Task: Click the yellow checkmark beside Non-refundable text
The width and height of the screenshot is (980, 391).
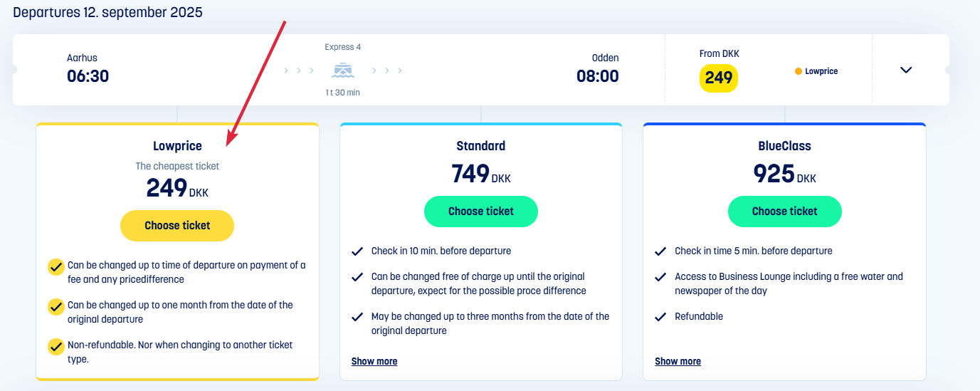Action: (56, 346)
